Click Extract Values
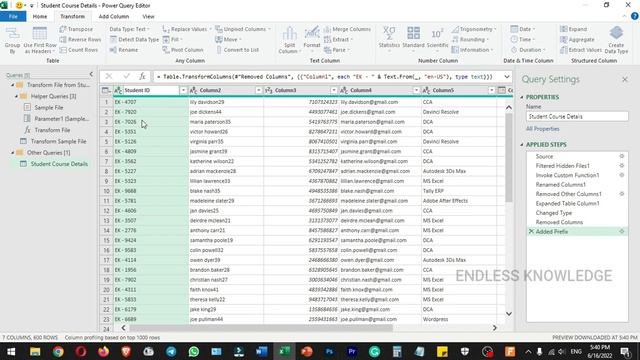The image size is (640, 360). (x=581, y=50)
